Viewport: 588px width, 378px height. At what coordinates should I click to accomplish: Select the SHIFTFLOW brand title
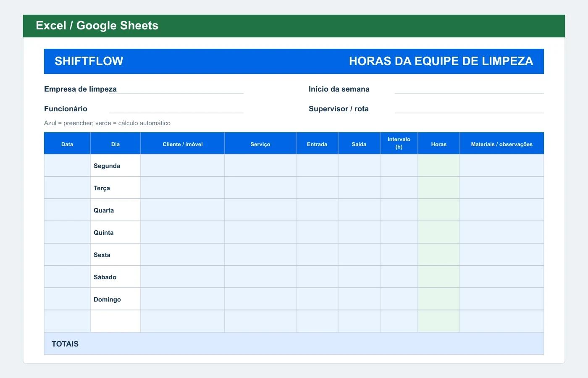pos(89,61)
